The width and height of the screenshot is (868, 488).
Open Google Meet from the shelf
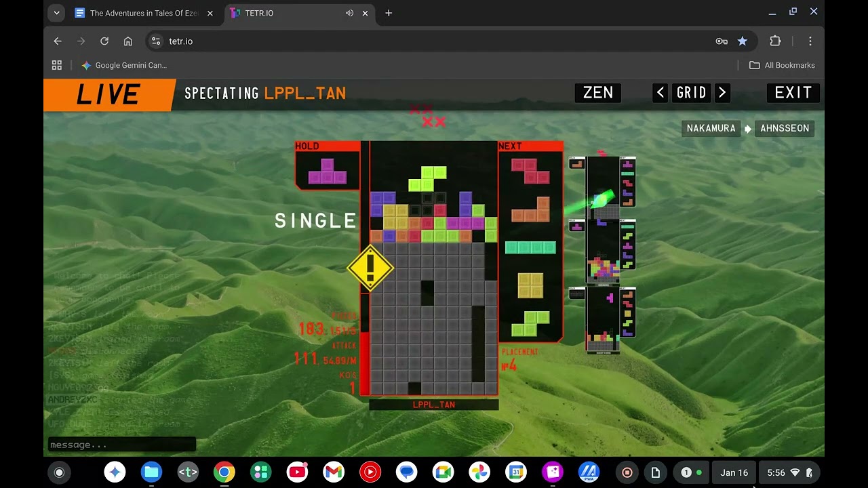click(x=443, y=472)
